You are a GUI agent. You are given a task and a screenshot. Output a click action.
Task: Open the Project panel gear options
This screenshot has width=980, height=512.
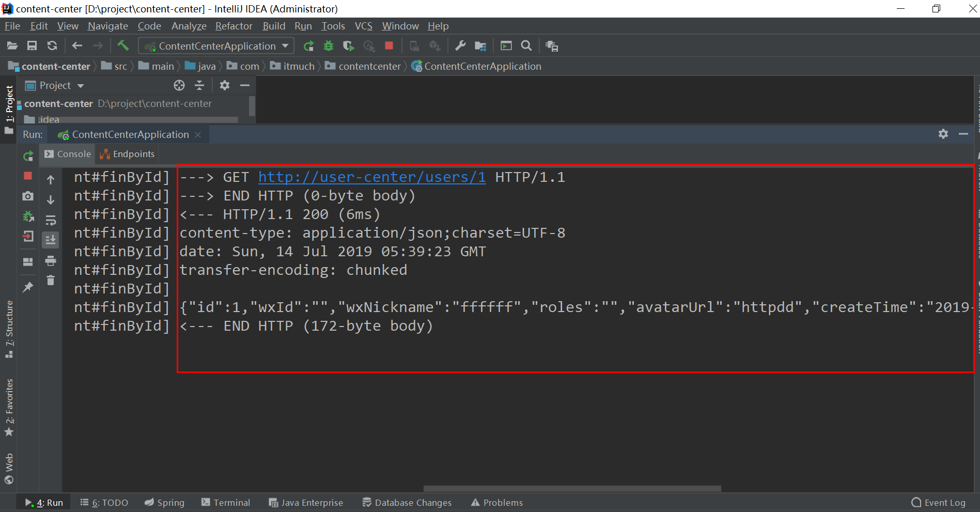[225, 85]
